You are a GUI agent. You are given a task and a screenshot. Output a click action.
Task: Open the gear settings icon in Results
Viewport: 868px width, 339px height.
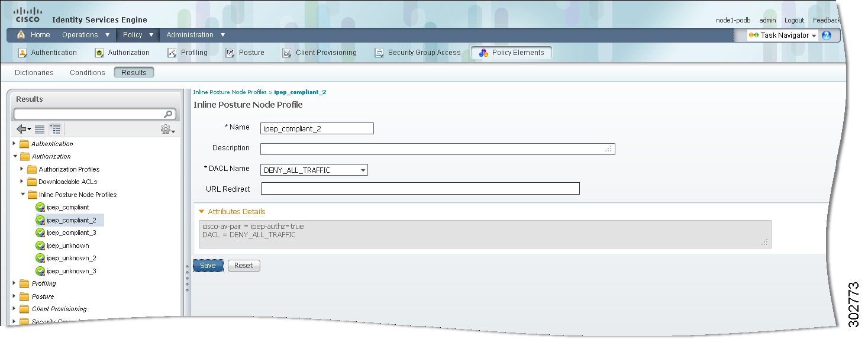(x=167, y=129)
